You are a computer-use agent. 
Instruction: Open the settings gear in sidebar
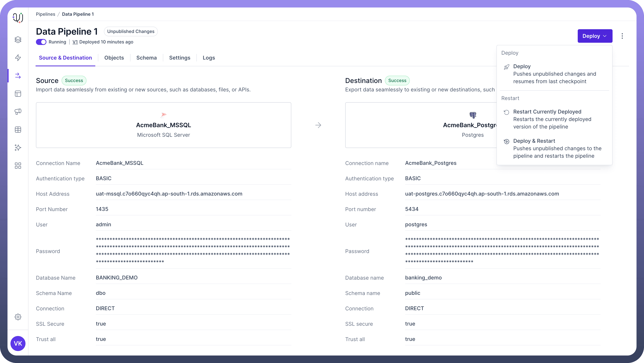18,317
